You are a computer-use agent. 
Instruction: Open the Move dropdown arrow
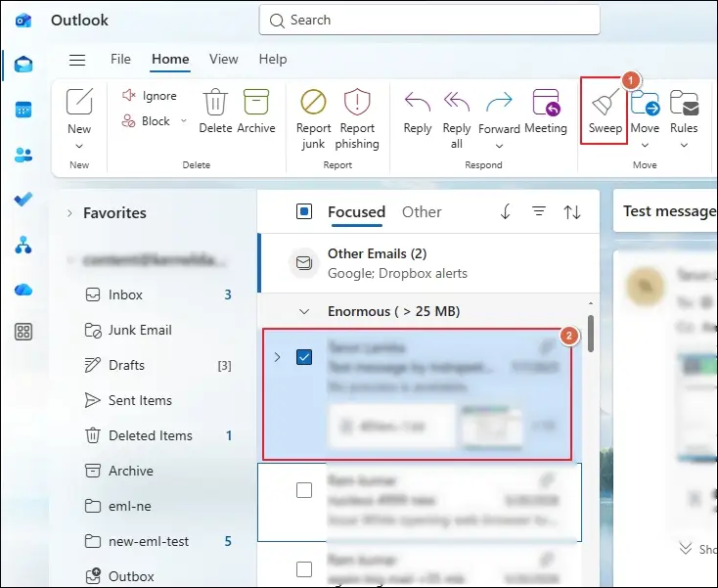coord(645,145)
